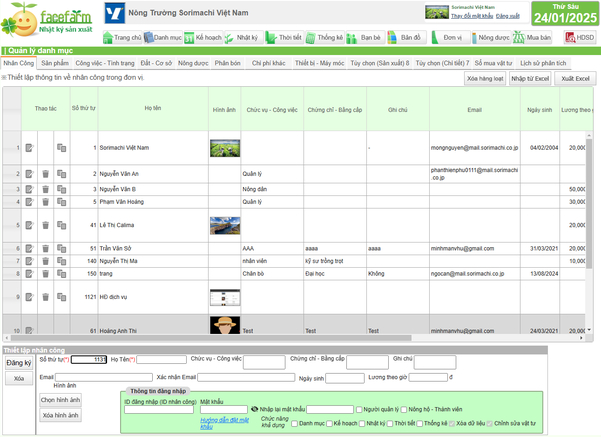Copy the Lê Thị Calima row
601x437 pixels.
[62, 225]
